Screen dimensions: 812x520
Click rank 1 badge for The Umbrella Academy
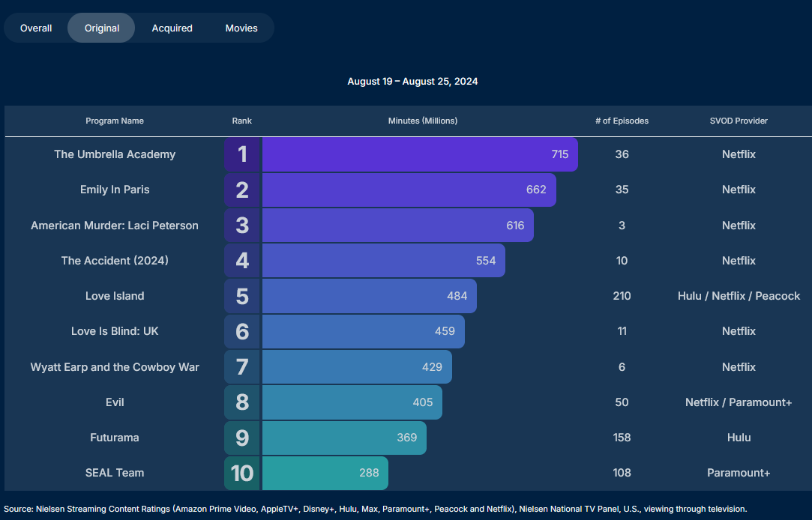pyautogui.click(x=242, y=154)
